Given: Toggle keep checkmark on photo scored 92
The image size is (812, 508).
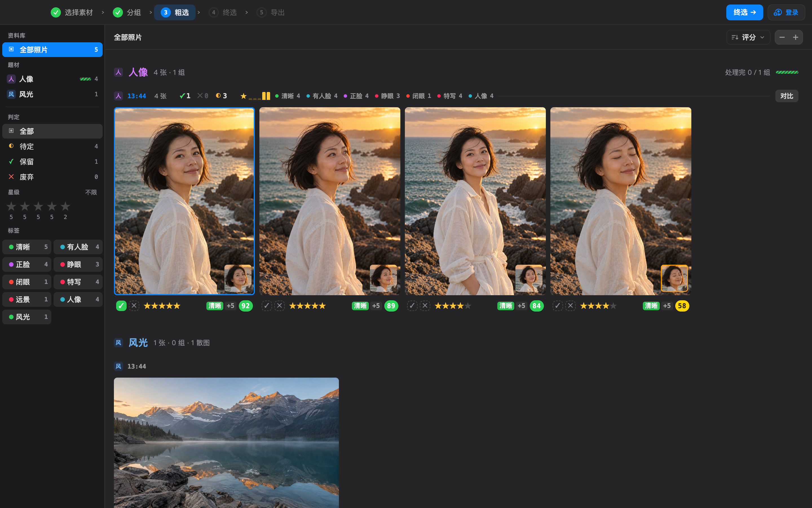Looking at the screenshot, I should click(x=121, y=306).
